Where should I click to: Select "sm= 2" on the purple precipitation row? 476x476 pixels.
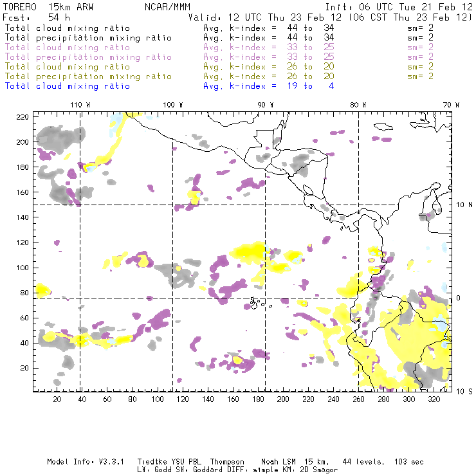(421, 57)
